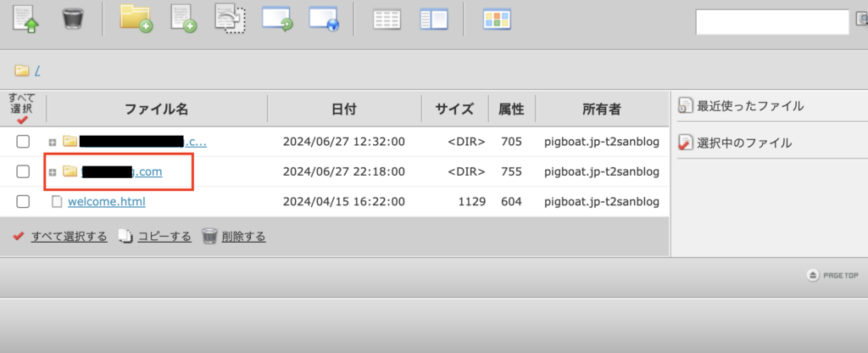The height and width of the screenshot is (353, 868).
Task: Click the trash can icon in toolbar
Action: coord(75,19)
